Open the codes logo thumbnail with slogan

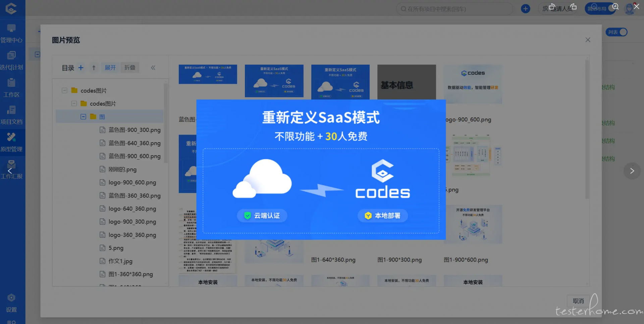pyautogui.click(x=473, y=84)
